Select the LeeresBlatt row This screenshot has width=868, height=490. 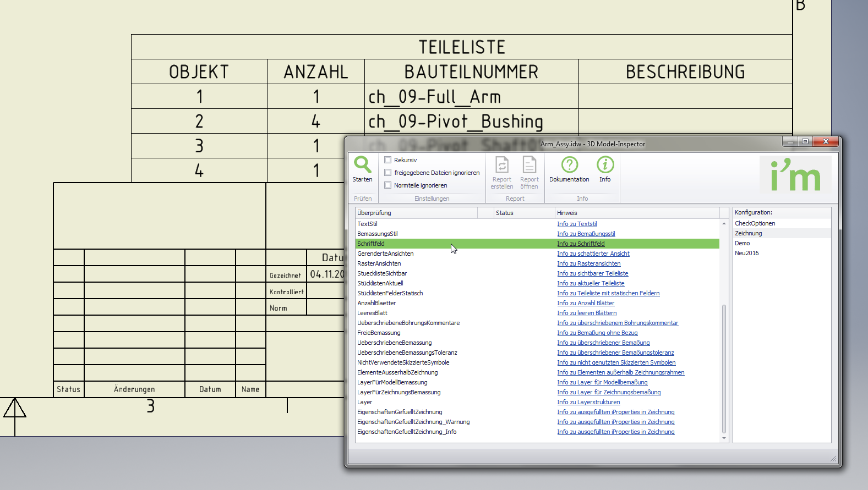point(537,313)
